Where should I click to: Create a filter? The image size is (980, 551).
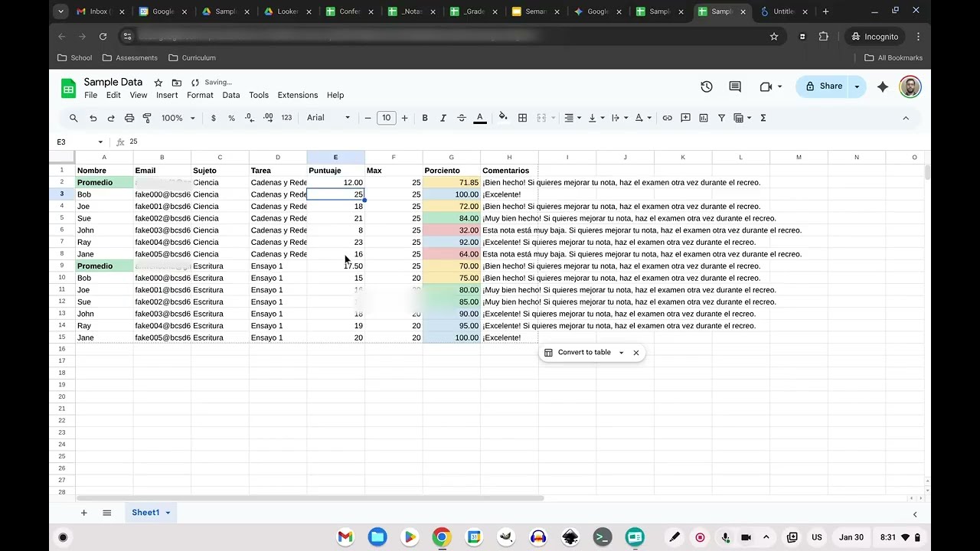721,118
